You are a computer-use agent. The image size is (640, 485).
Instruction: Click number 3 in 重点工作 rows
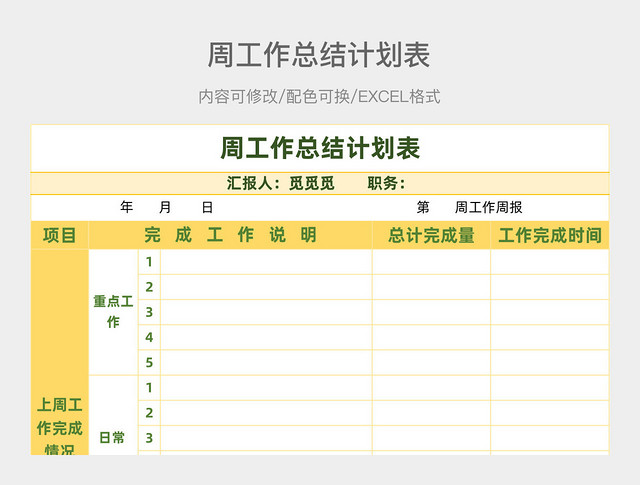[x=149, y=312]
